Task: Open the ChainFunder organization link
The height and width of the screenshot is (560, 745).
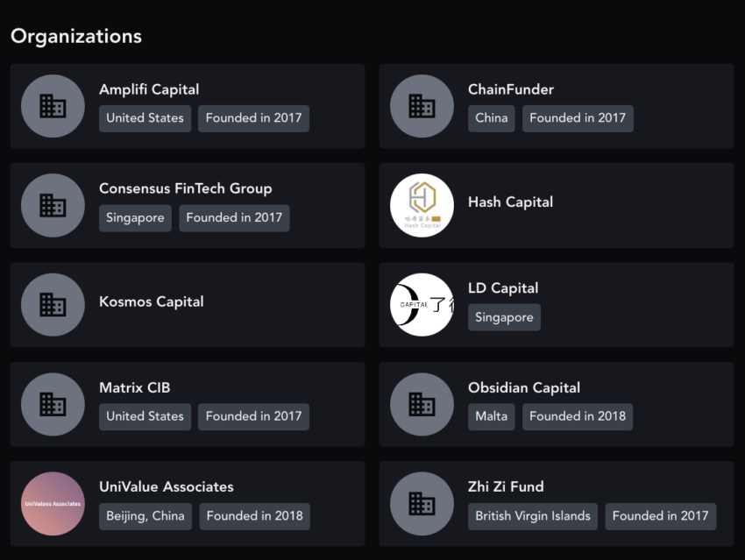Action: click(511, 89)
